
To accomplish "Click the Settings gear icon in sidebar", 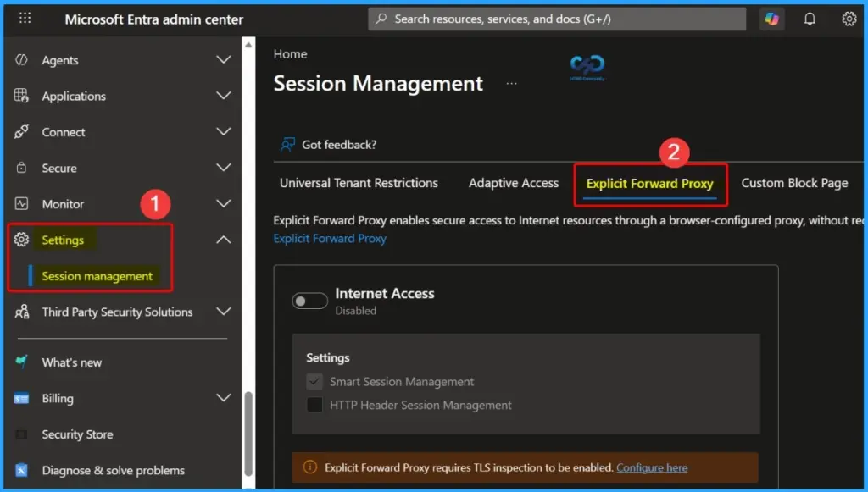I will pyautogui.click(x=21, y=240).
